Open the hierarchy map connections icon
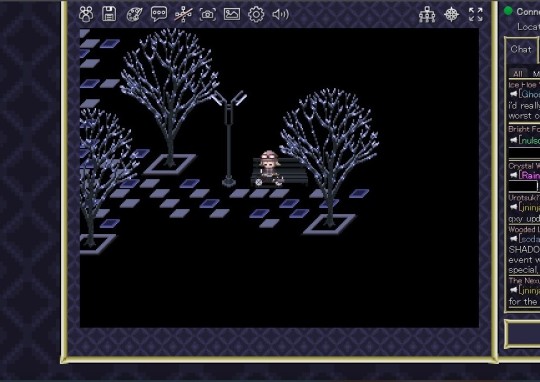Viewport: 540px width, 382px height. point(427,15)
